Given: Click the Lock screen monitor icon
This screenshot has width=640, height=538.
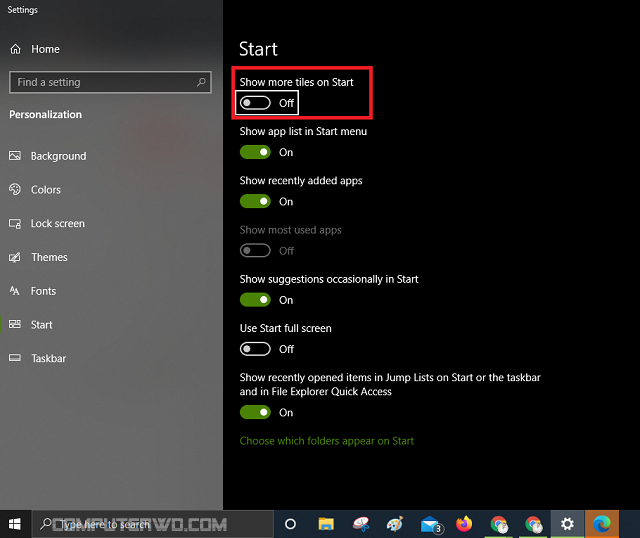Looking at the screenshot, I should (15, 224).
